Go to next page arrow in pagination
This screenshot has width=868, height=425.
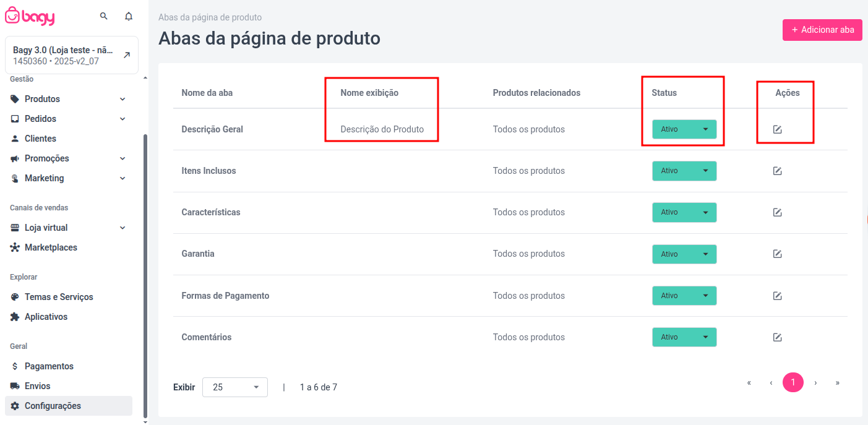tap(815, 383)
